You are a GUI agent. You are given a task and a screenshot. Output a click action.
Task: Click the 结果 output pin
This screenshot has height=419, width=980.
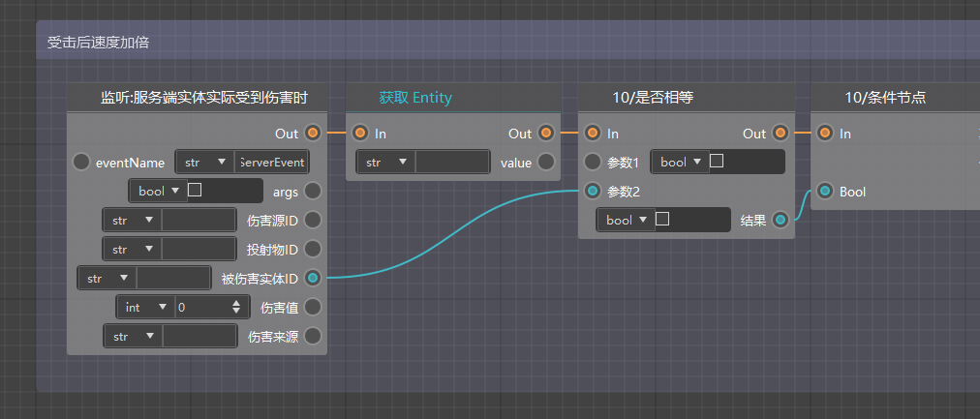pyautogui.click(x=780, y=220)
